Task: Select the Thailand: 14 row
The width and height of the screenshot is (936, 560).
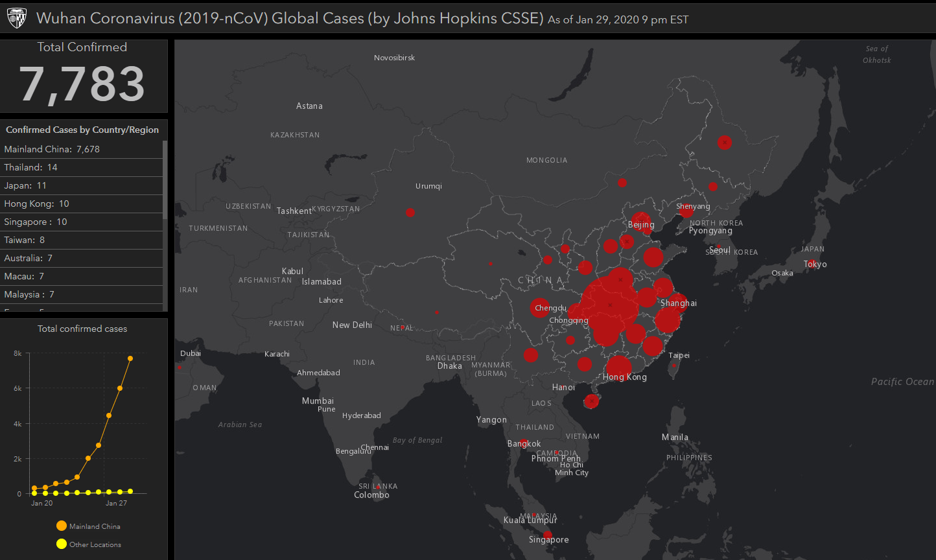Action: (x=81, y=167)
